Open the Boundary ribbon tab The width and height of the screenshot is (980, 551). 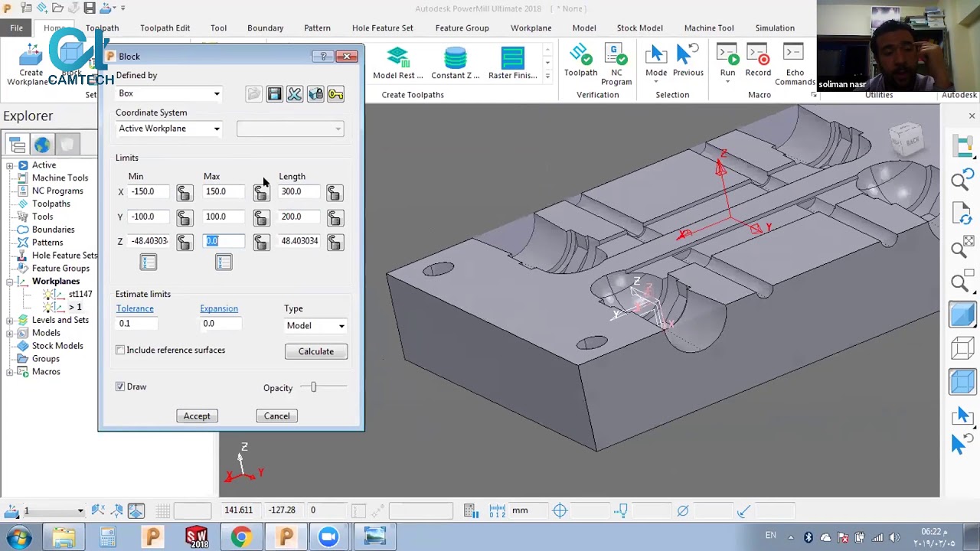coord(265,28)
